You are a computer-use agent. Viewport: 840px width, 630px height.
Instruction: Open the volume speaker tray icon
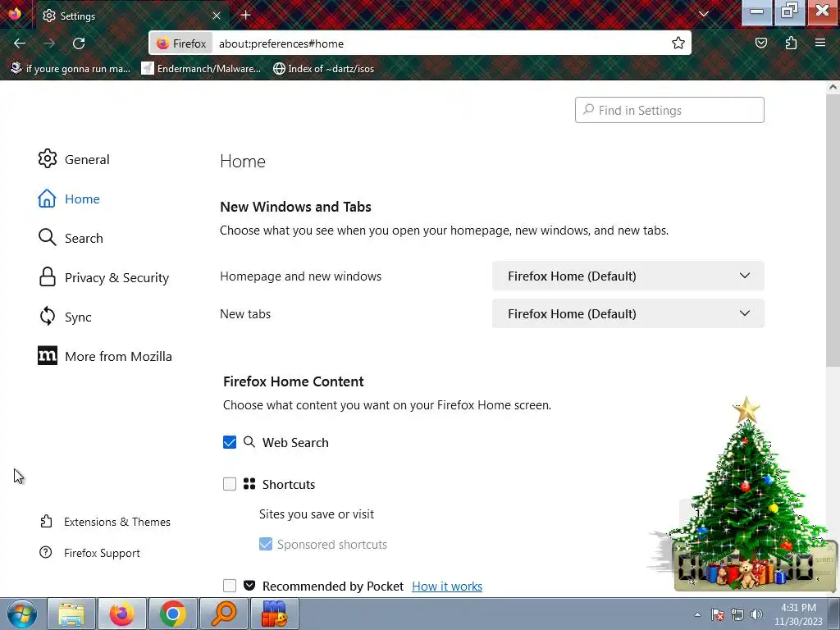[756, 614]
